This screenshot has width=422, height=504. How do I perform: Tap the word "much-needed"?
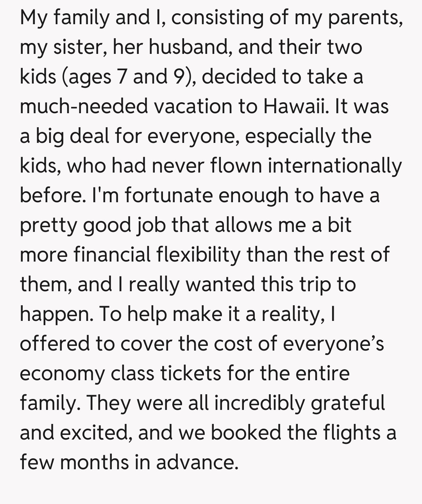coord(84,106)
